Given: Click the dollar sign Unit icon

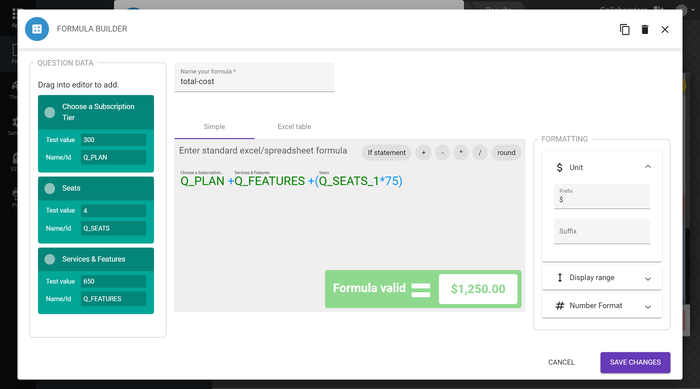Looking at the screenshot, I should coord(559,167).
